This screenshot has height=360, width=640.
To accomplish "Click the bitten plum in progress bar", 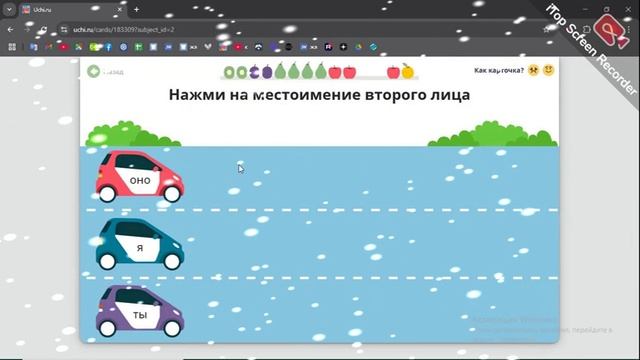I will 254,72.
